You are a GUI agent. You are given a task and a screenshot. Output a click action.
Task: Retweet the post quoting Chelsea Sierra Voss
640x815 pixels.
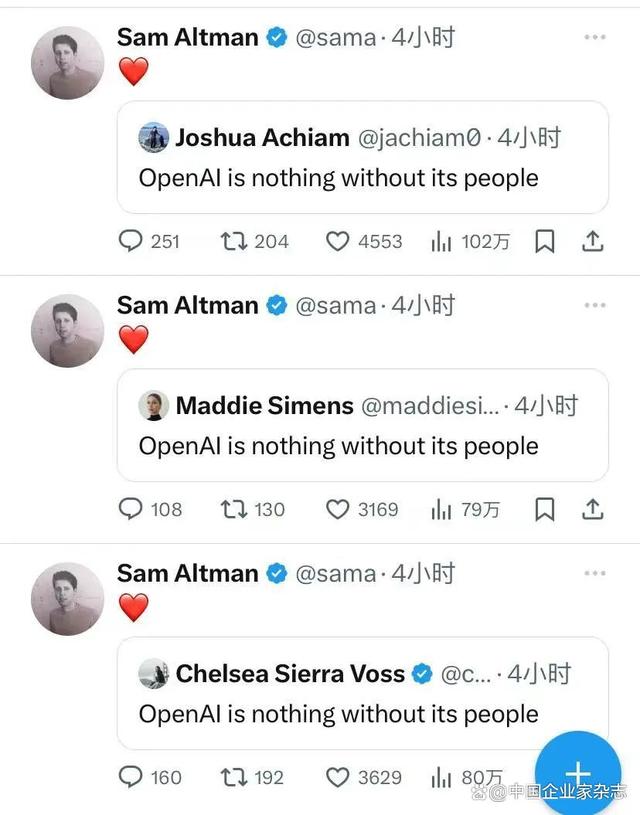(233, 777)
